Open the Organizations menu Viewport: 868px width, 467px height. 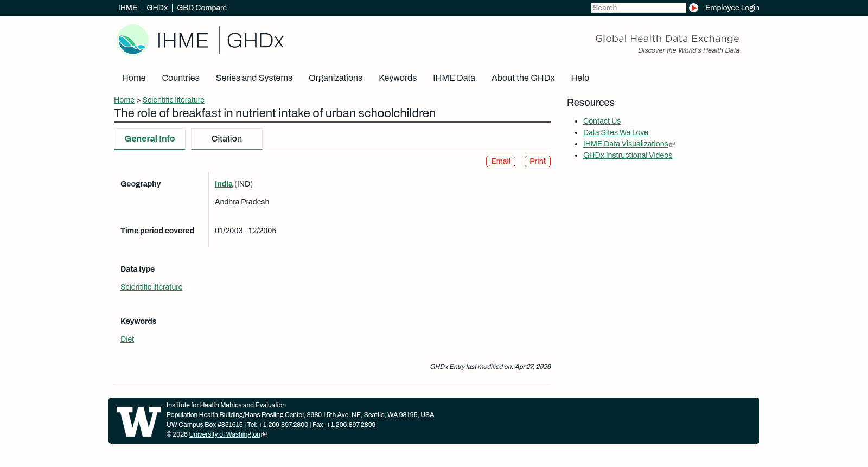335,78
